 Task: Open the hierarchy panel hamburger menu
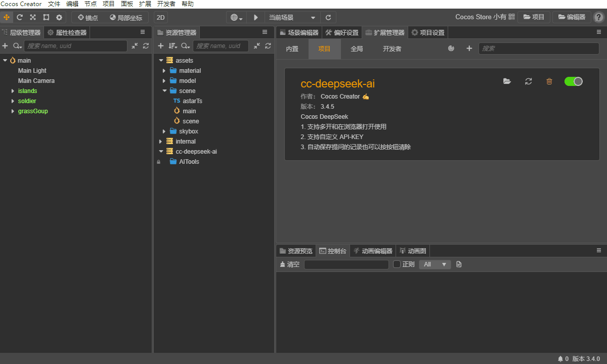click(143, 32)
